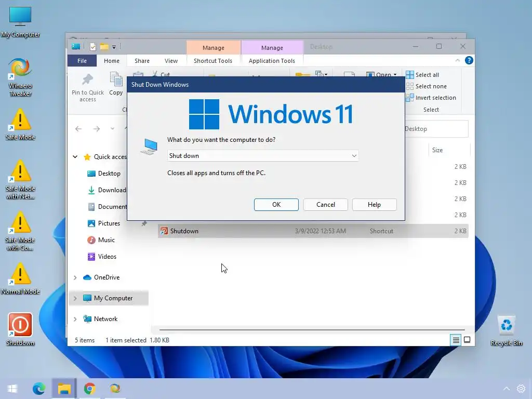
Task: Switch to details view layout icon
Action: (456, 340)
